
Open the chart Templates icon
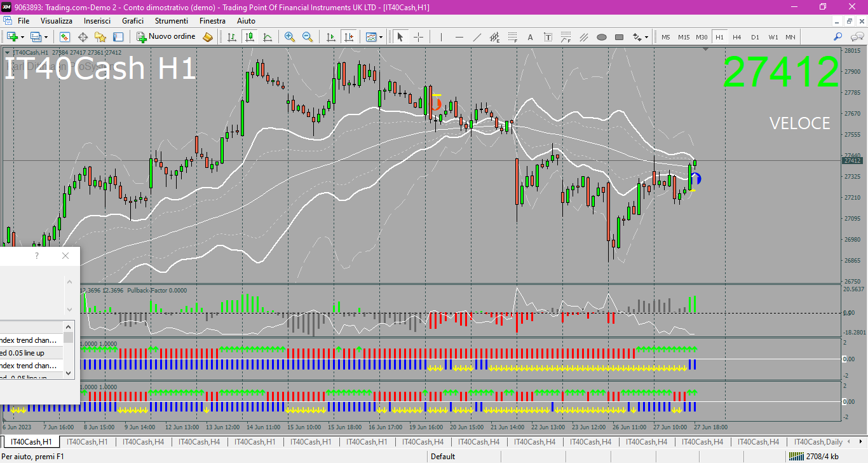click(x=371, y=37)
